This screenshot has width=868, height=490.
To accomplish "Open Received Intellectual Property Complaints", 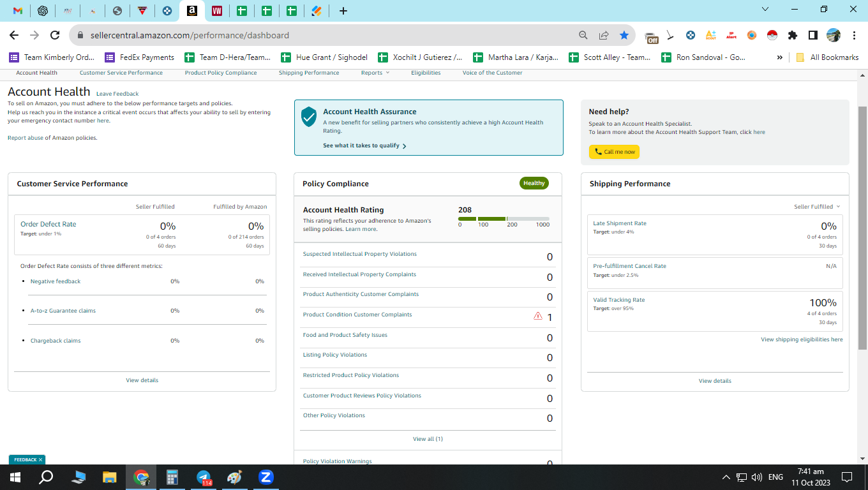I will (359, 274).
